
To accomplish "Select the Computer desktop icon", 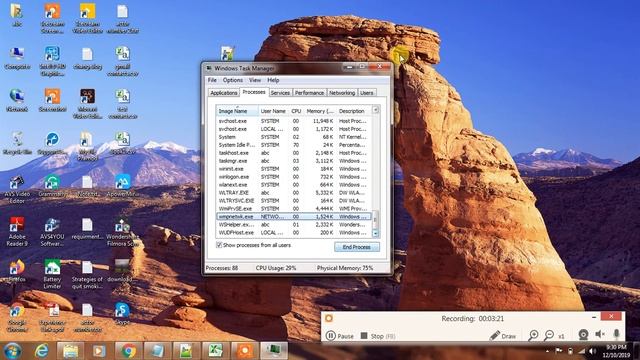I will pos(17,58).
